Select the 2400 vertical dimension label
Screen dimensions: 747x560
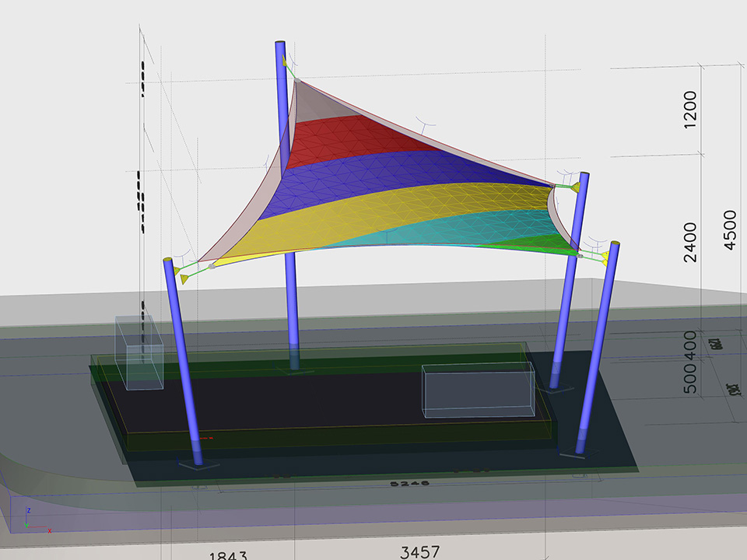[689, 242]
